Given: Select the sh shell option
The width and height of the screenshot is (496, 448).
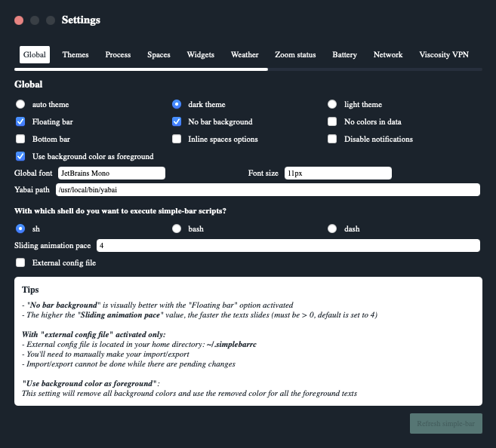Looking at the screenshot, I should (20, 229).
